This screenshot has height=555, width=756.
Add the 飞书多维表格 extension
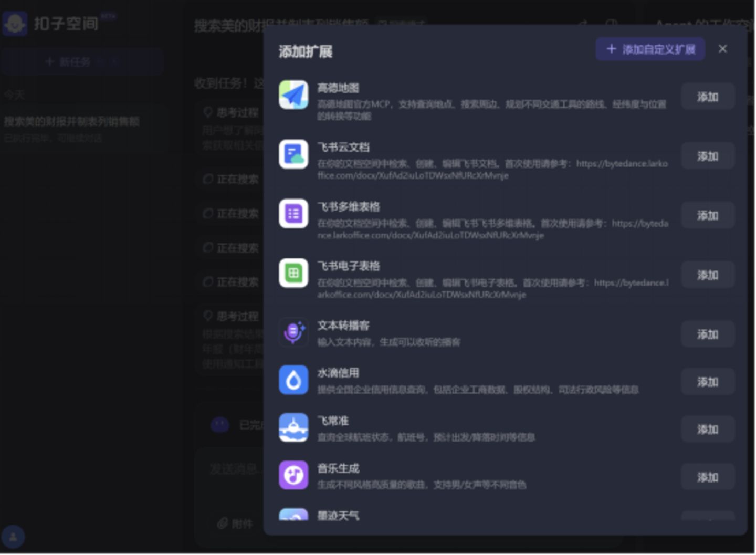[x=708, y=215]
